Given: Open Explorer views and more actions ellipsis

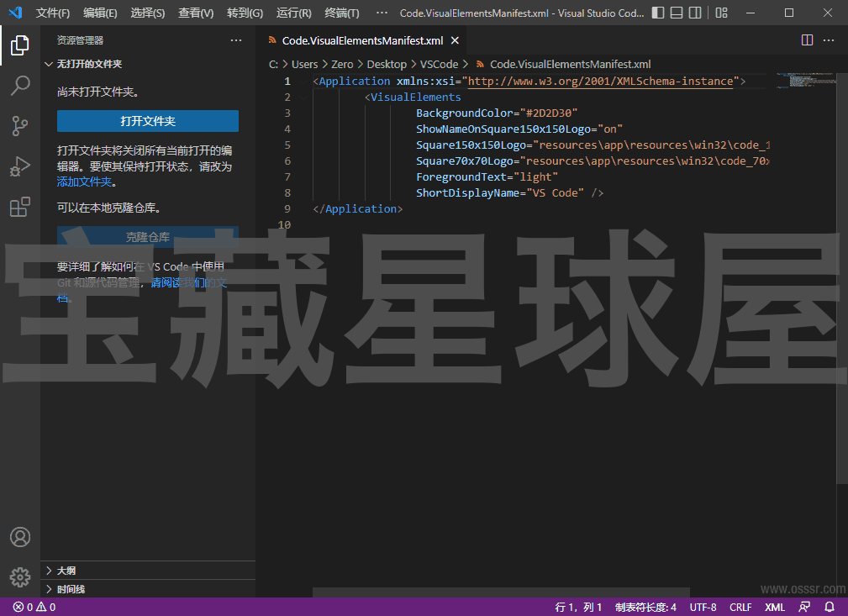Looking at the screenshot, I should coord(236,40).
